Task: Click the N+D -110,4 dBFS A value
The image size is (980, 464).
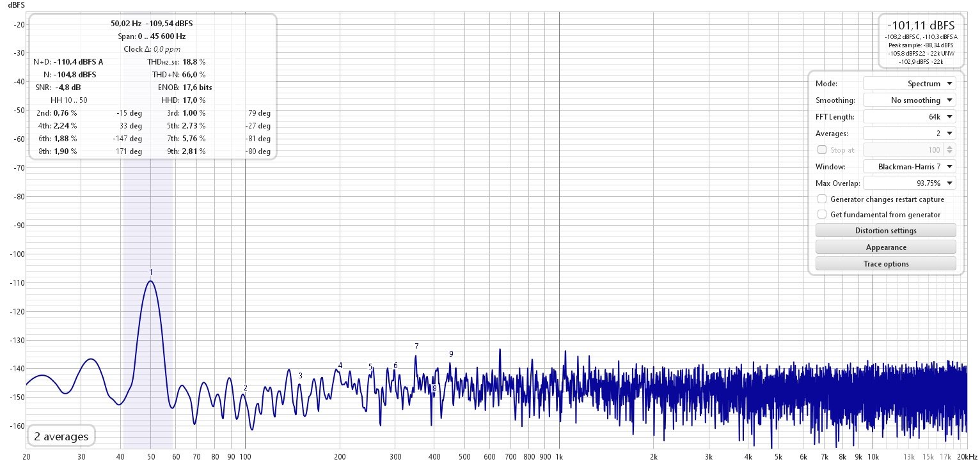Action: (x=78, y=62)
